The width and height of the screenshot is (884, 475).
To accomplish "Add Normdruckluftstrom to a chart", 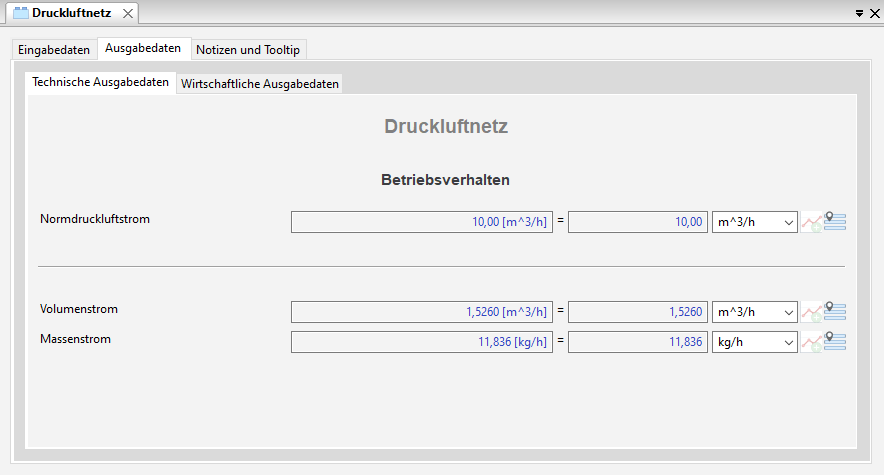I will tap(811, 222).
